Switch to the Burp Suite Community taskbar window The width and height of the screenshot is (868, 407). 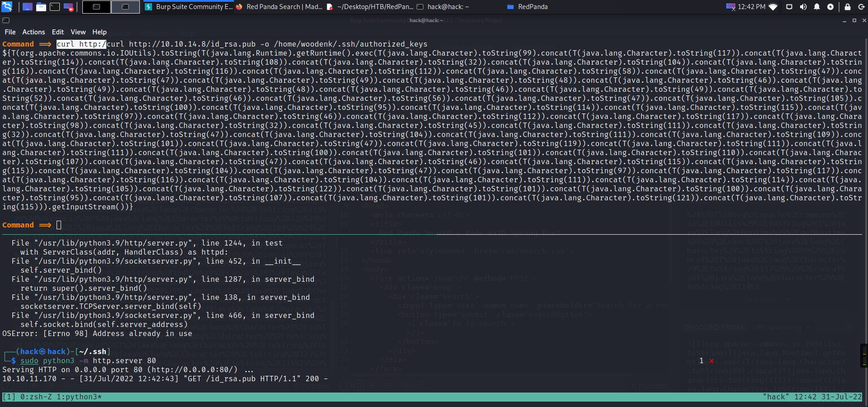189,7
